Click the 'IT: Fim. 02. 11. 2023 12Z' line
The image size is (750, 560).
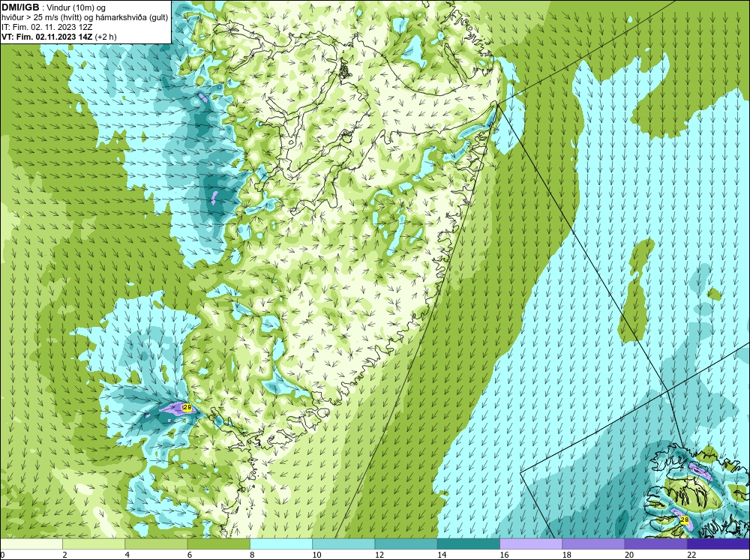click(46, 27)
